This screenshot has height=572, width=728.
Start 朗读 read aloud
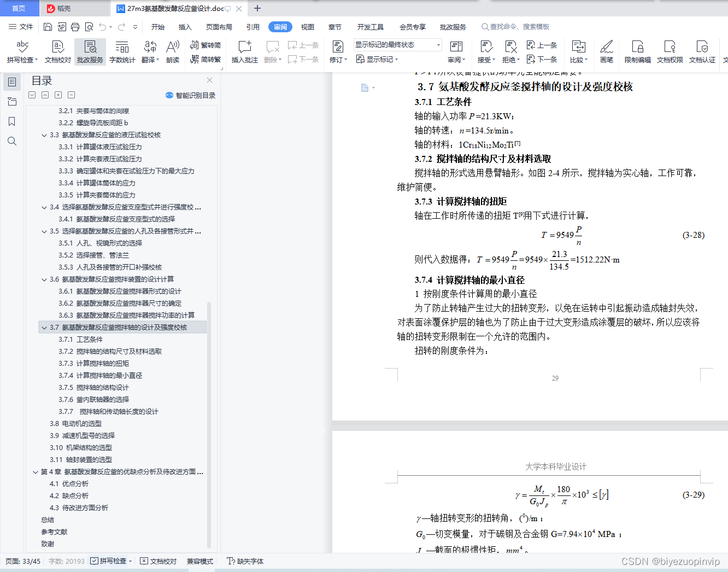173,51
